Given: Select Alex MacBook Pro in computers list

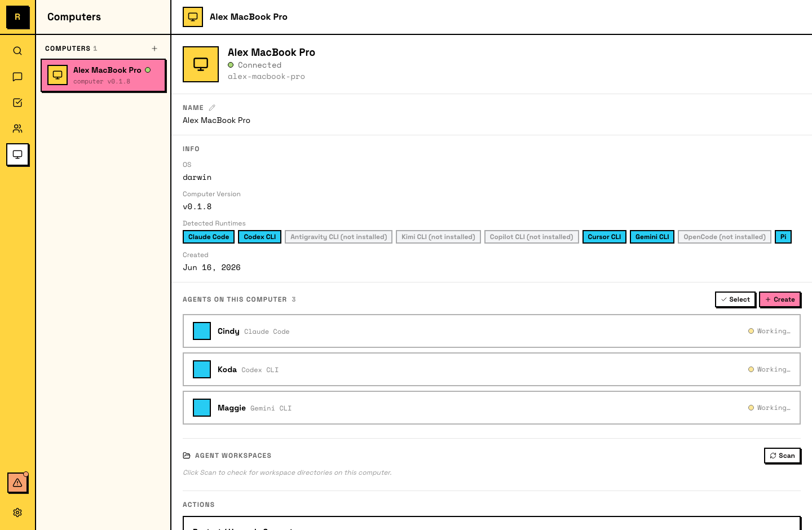Looking at the screenshot, I should [x=103, y=75].
